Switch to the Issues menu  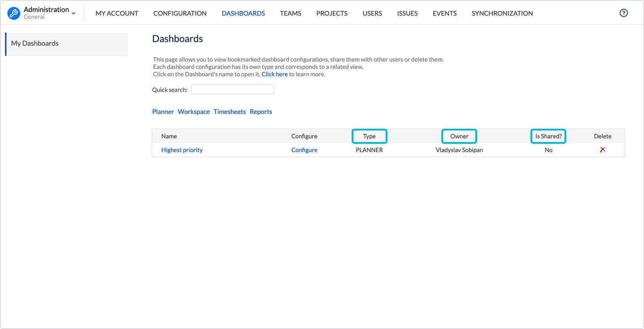(x=407, y=13)
